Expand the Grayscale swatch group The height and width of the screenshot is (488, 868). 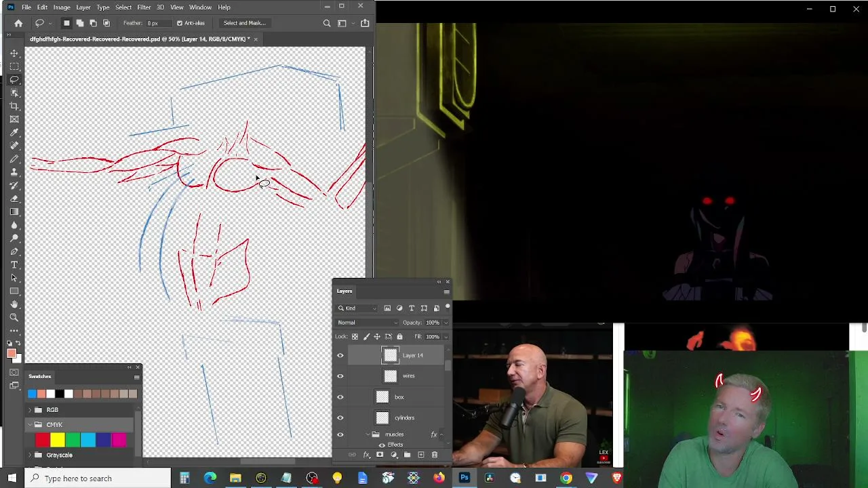pos(29,455)
